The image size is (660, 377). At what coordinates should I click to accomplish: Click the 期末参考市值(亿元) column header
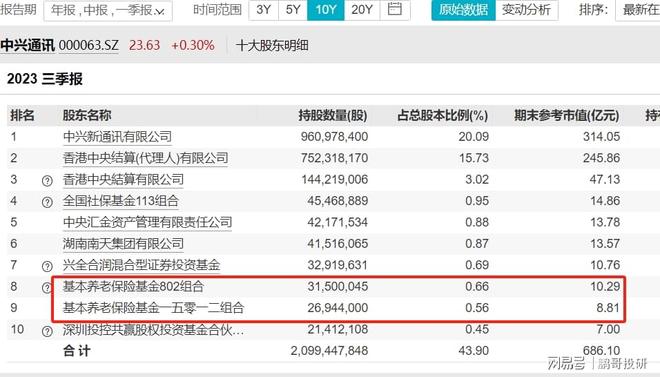pyautogui.click(x=567, y=115)
